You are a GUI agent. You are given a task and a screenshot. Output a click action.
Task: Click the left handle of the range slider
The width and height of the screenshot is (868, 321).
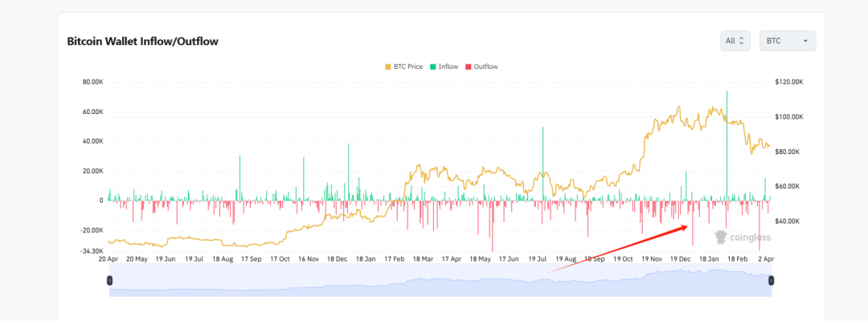click(x=110, y=280)
